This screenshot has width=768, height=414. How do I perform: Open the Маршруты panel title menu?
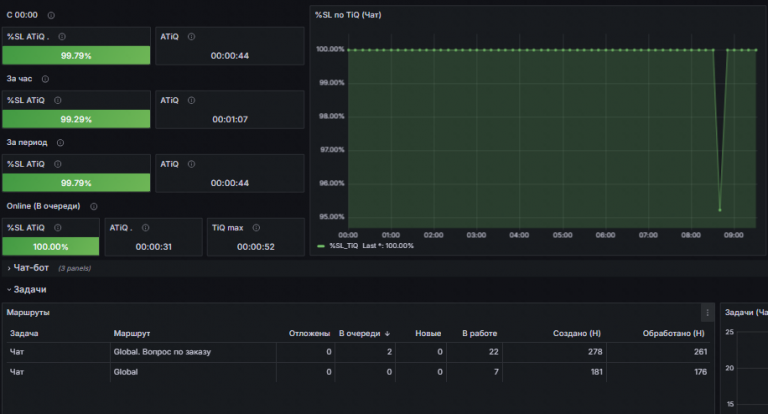point(28,313)
